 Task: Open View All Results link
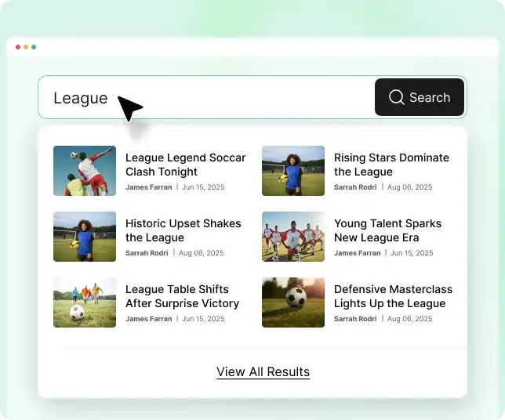pyautogui.click(x=263, y=371)
